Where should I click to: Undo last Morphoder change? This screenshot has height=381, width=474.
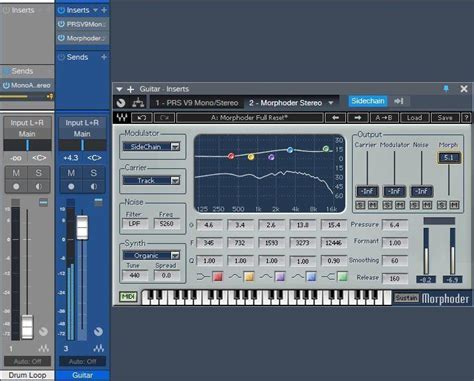pos(142,118)
